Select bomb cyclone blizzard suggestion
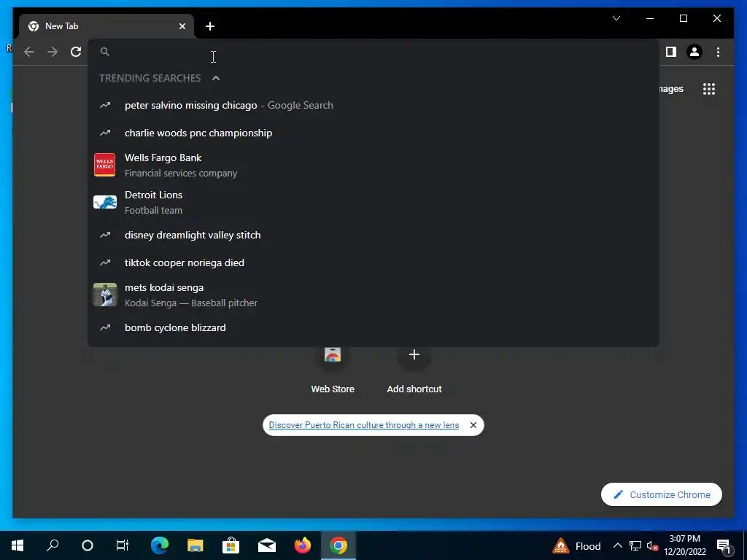 [373, 327]
